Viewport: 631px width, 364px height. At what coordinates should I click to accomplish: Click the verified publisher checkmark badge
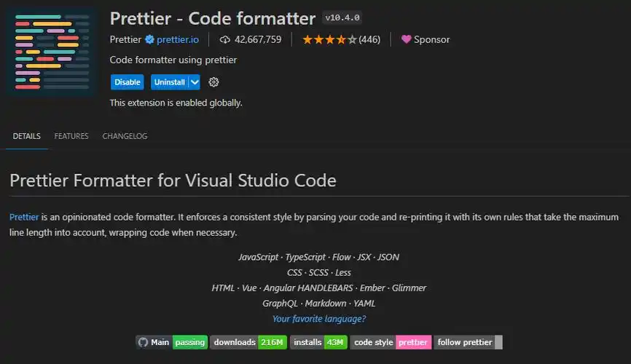(x=150, y=39)
